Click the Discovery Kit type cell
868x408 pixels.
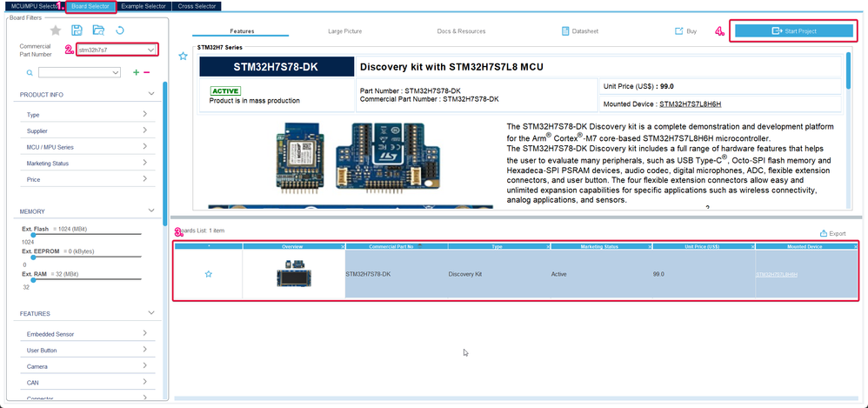point(499,274)
